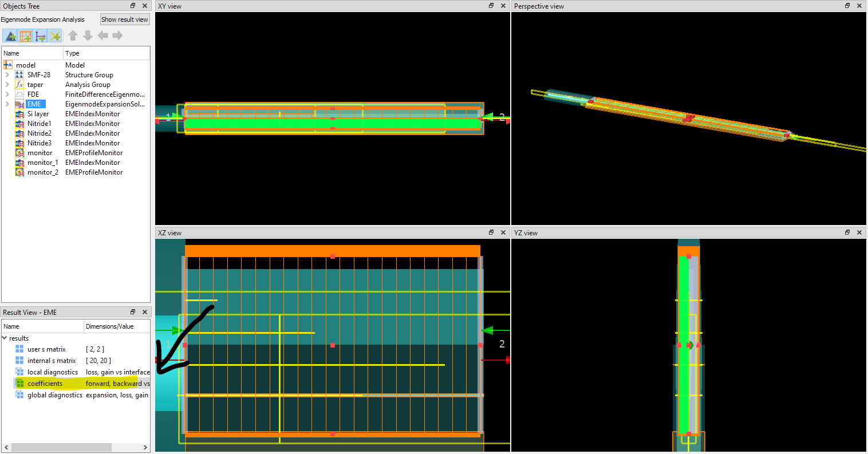Close the Perspective view panel
The height and width of the screenshot is (454, 868).
[859, 6]
